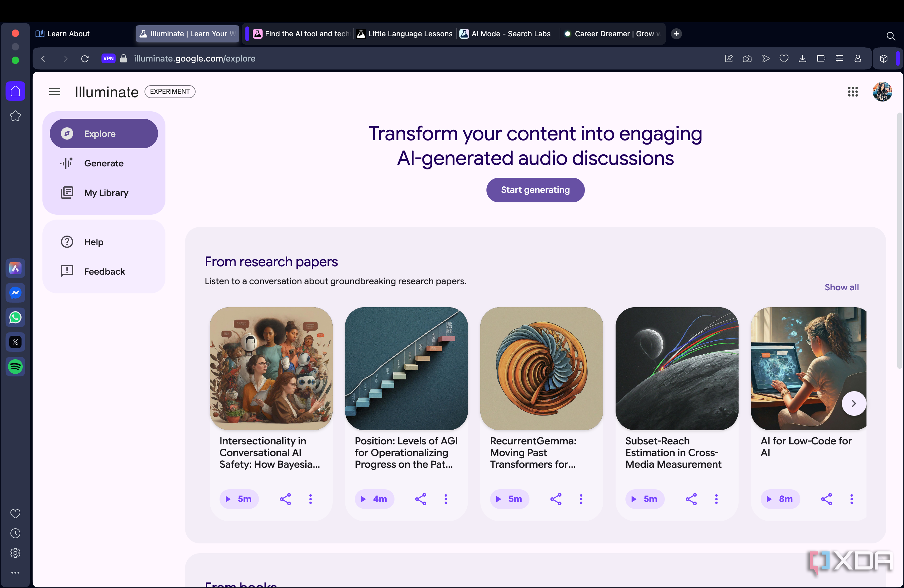The image size is (904, 588).
Task: Open X (Twitter) in the sidebar
Action: 15,342
